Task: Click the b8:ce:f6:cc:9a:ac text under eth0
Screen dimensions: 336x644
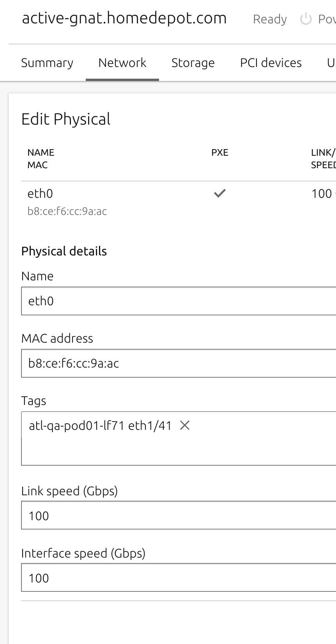Action: 67,211
